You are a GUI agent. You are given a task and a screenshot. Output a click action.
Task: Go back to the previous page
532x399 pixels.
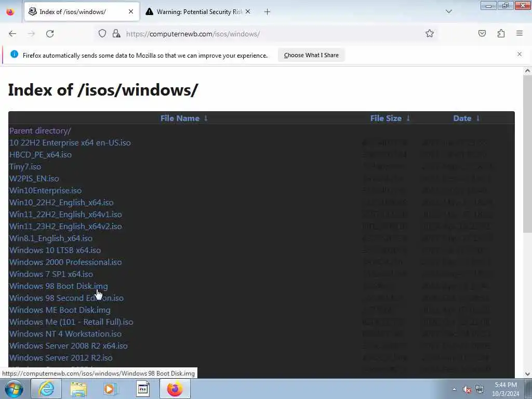point(12,34)
